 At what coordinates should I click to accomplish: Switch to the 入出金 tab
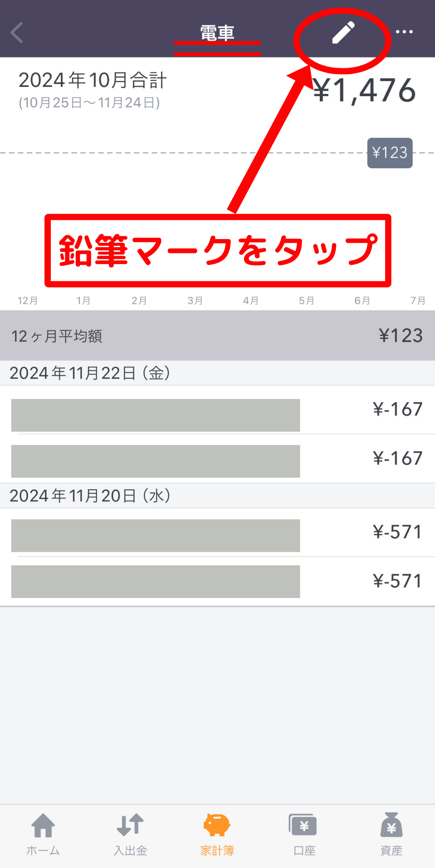coord(130,834)
